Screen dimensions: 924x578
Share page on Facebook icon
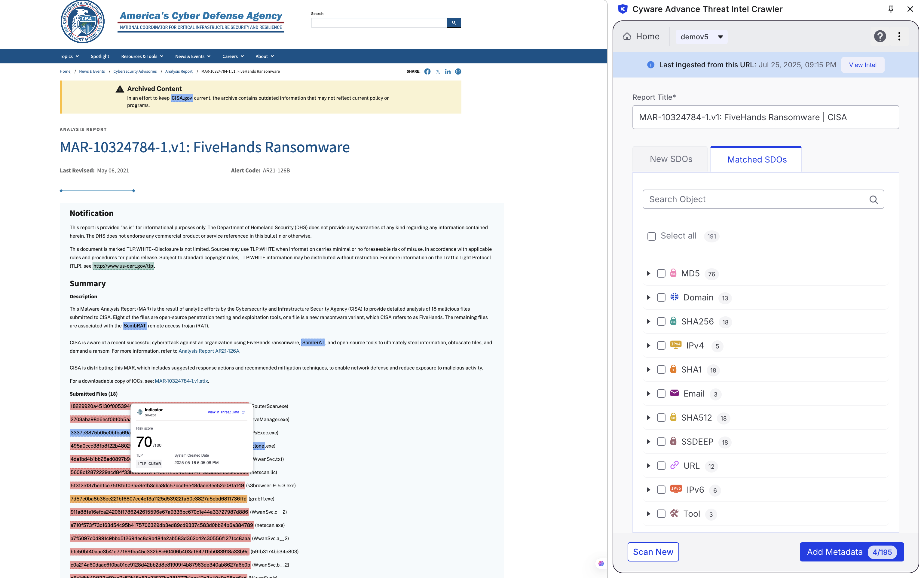click(427, 71)
